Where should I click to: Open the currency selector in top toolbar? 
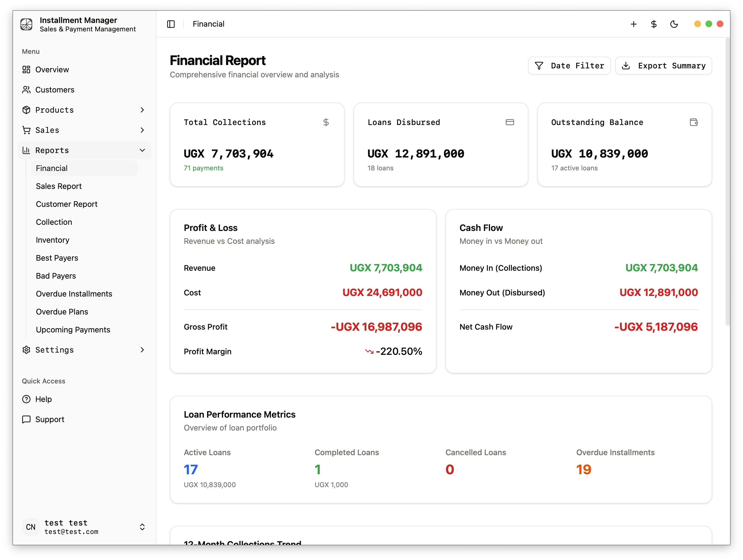coord(653,24)
